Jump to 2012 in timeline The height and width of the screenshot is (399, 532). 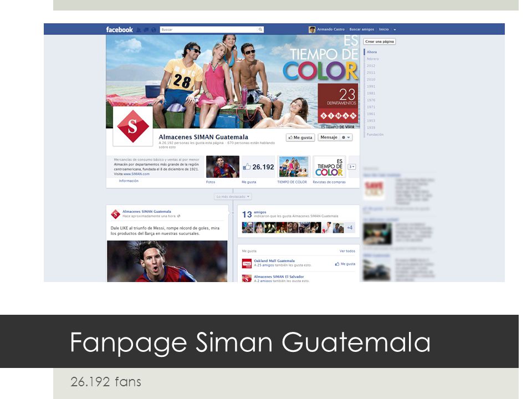pos(371,66)
